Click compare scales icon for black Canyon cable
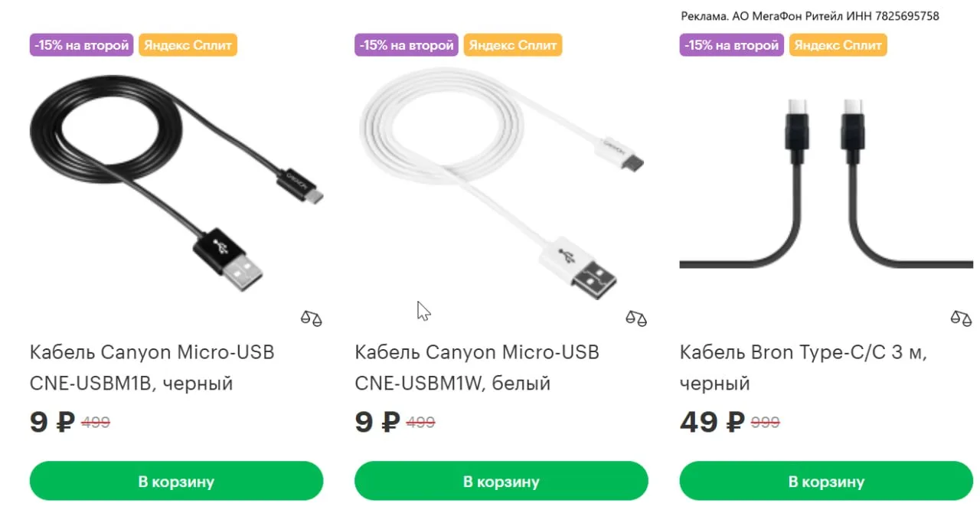The width and height of the screenshot is (980, 513). pyautogui.click(x=311, y=318)
